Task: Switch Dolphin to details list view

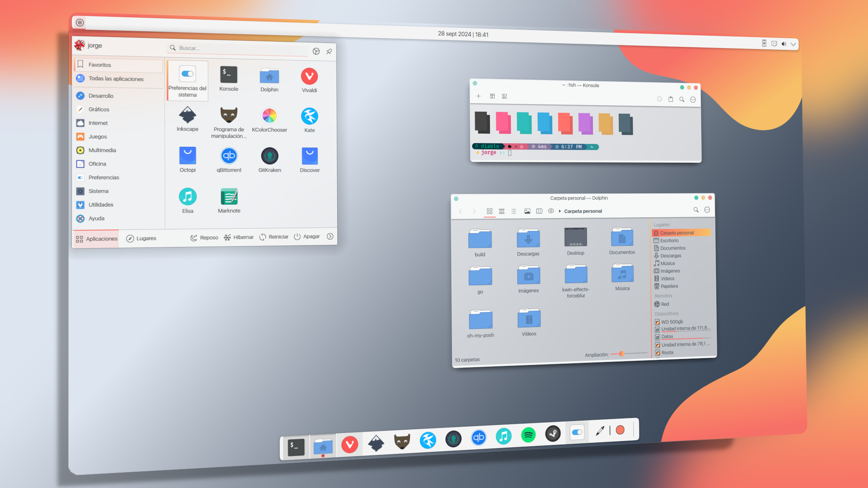Action: click(513, 211)
